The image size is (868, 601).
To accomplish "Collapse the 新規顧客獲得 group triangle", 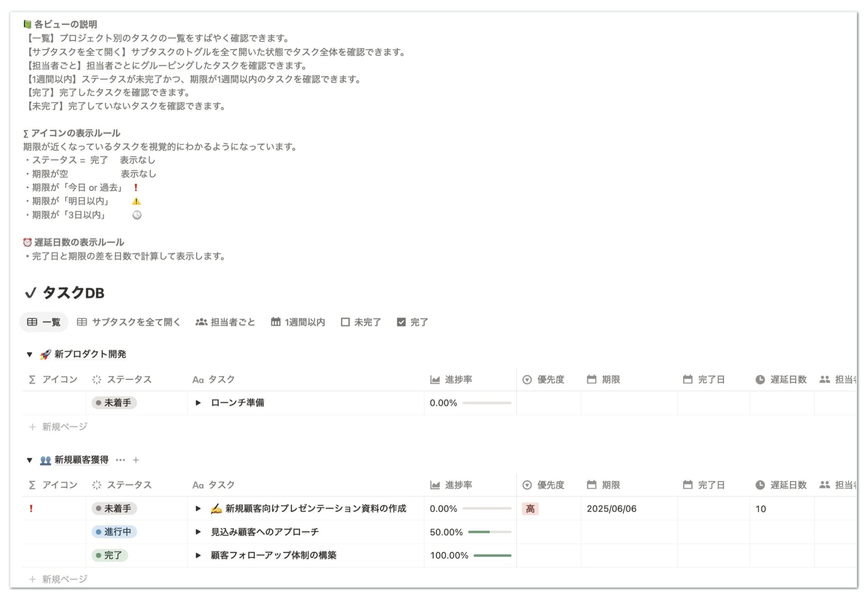I will coord(29,460).
